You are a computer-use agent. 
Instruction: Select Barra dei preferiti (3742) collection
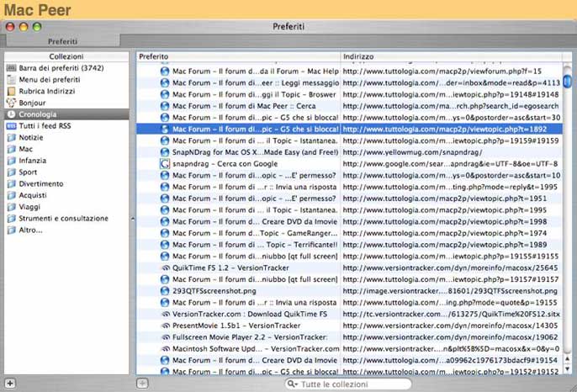tap(66, 68)
